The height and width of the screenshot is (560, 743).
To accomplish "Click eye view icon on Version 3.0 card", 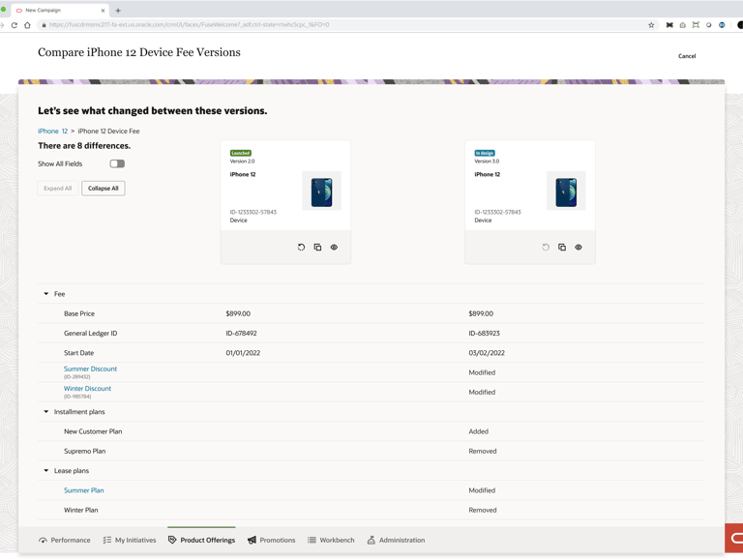I will (x=579, y=248).
